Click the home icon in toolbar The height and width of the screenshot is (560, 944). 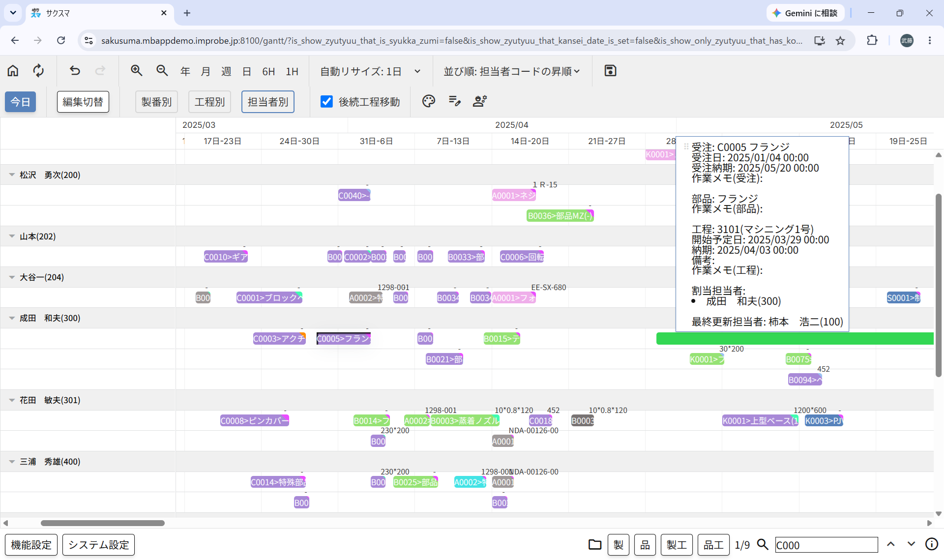click(x=13, y=71)
